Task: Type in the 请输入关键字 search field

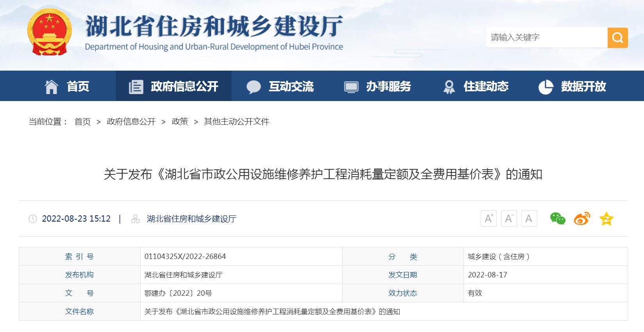Action: pos(546,37)
